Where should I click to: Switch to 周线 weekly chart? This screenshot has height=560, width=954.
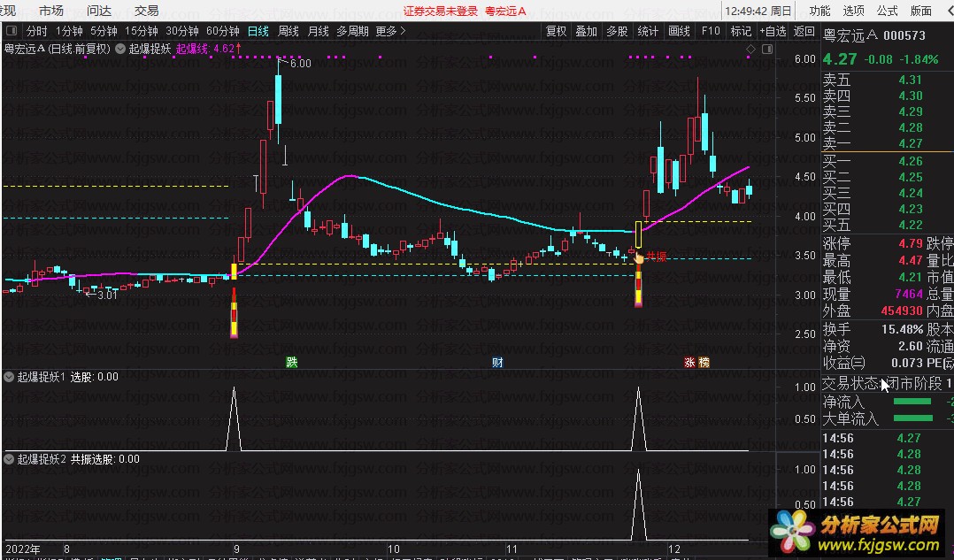click(289, 30)
